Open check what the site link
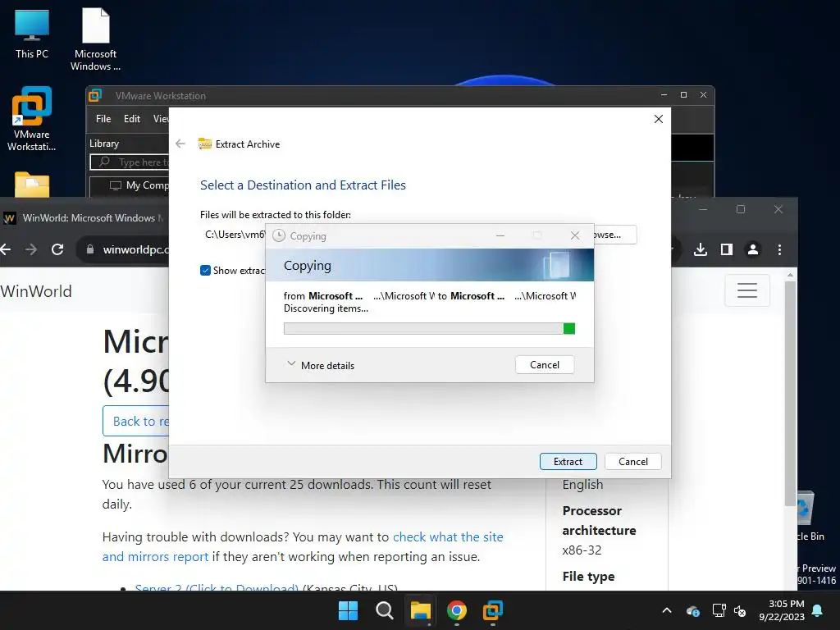This screenshot has width=840, height=630. pos(448,536)
